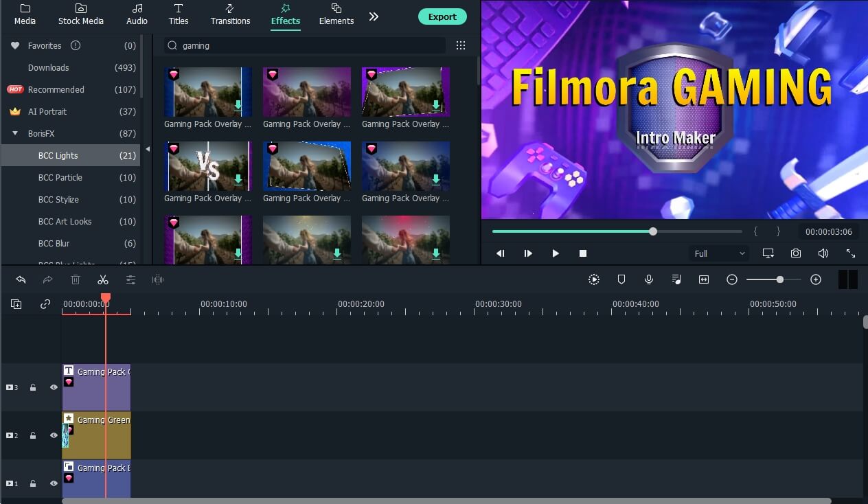The image size is (868, 504).
Task: Download the red glow effect thumbnail
Action: 436,253
